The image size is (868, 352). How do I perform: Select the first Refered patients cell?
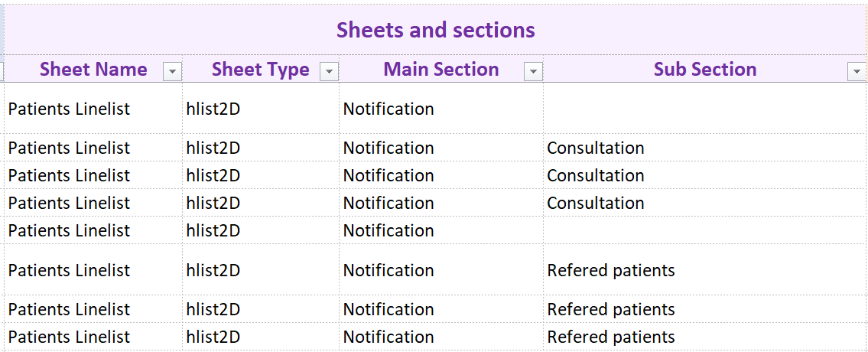pyautogui.click(x=611, y=270)
